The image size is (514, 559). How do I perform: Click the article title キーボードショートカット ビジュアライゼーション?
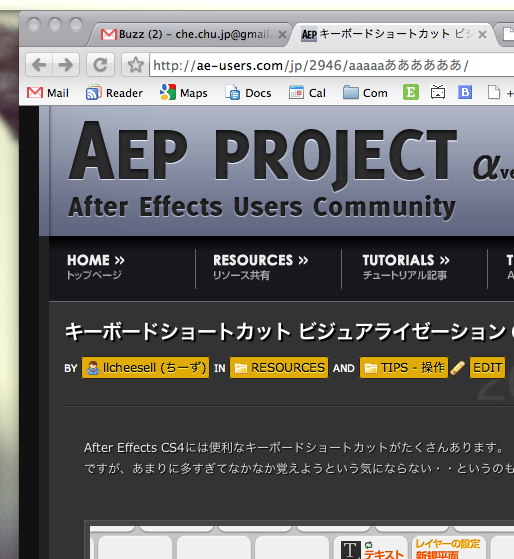pyautogui.click(x=285, y=332)
